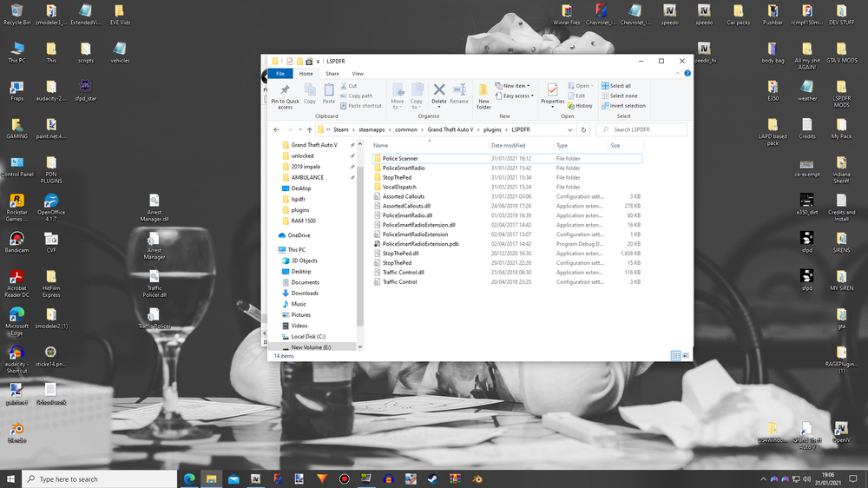Open the File menu

click(x=280, y=74)
